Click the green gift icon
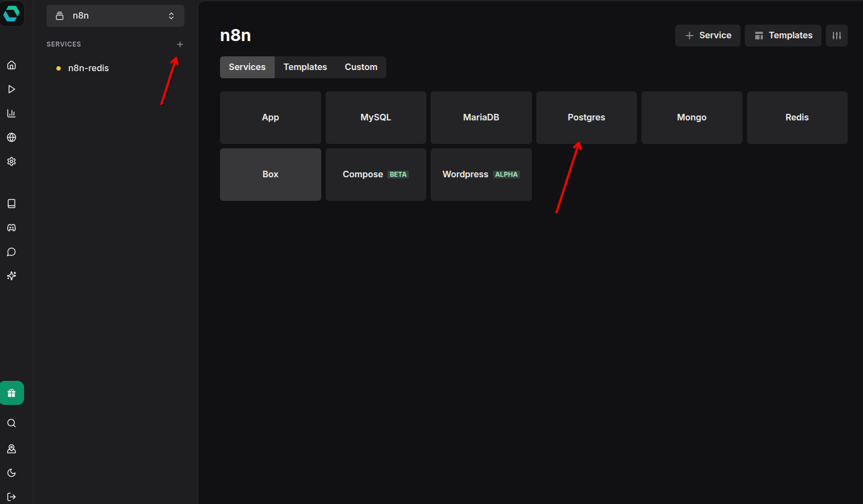863x504 pixels. click(11, 393)
